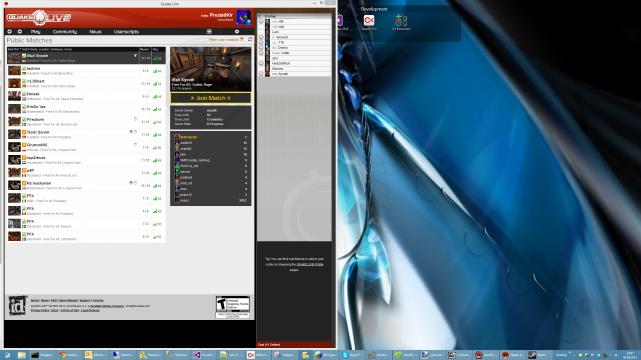
Task: Open the Legal Notices footer link
Action: pyautogui.click(x=90, y=310)
